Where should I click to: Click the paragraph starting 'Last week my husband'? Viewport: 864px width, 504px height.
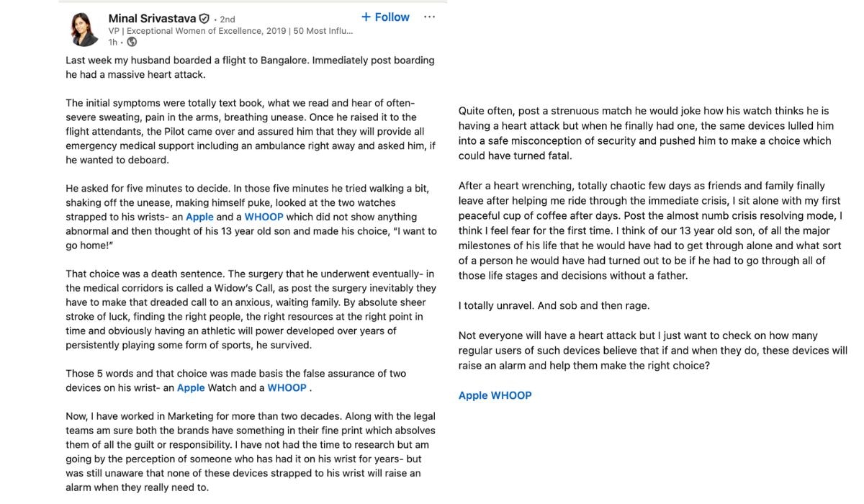pos(250,67)
